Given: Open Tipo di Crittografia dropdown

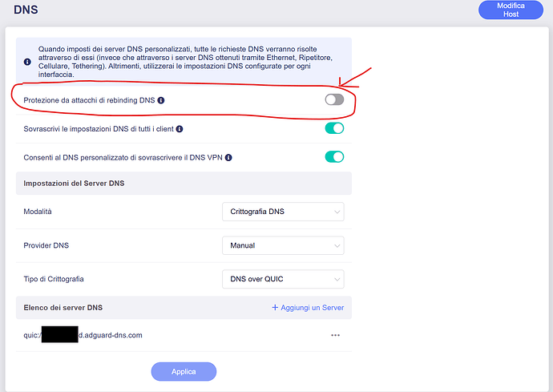Looking at the screenshot, I should coord(283,279).
